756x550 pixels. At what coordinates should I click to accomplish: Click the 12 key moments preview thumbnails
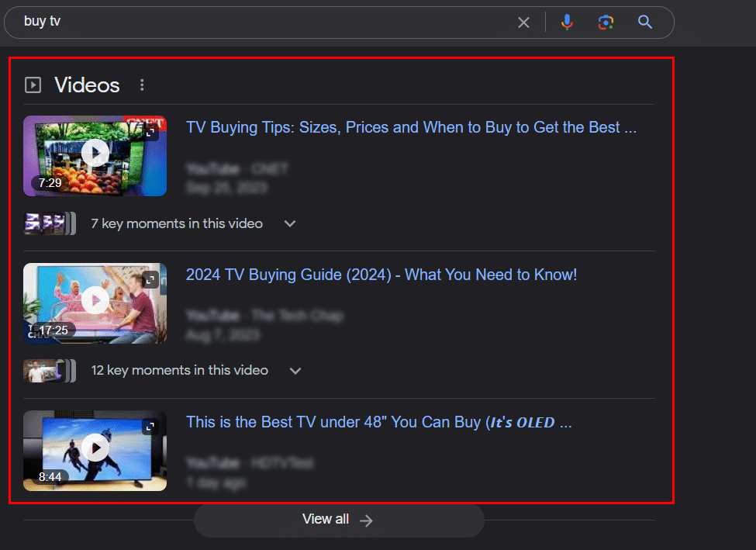(x=50, y=371)
